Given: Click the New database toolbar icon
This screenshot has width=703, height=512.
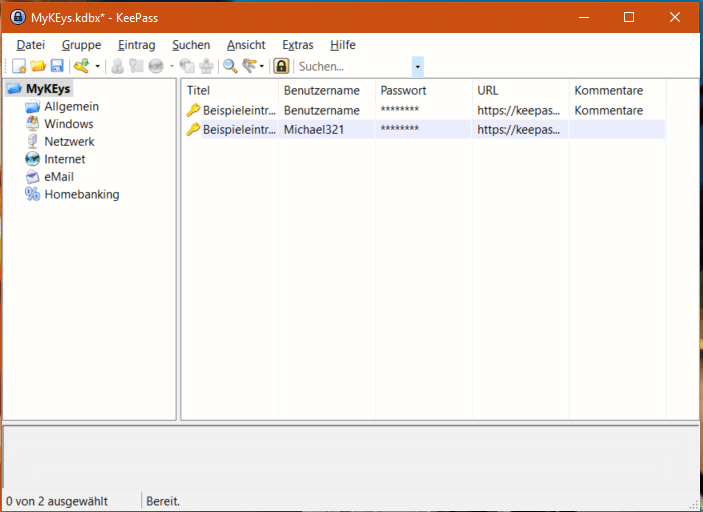Looking at the screenshot, I should point(18,66).
